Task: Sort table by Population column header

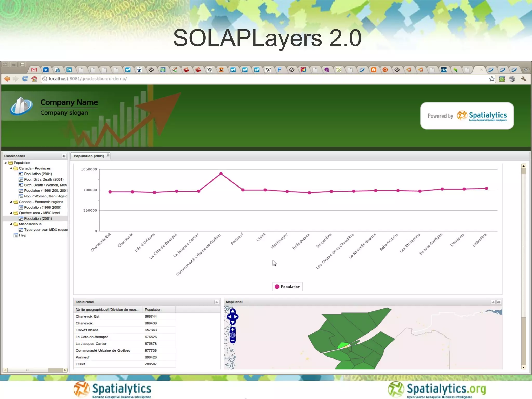Action: tap(159, 310)
